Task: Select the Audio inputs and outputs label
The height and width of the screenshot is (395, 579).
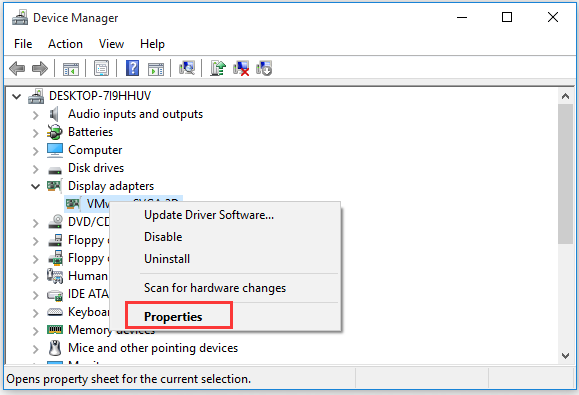Action: point(136,114)
